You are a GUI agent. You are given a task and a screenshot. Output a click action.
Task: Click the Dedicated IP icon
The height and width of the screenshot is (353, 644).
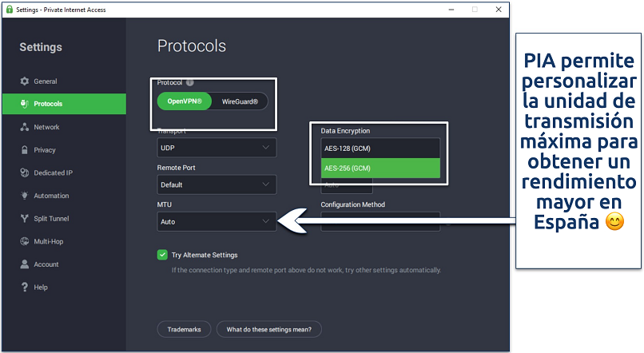pyautogui.click(x=25, y=173)
